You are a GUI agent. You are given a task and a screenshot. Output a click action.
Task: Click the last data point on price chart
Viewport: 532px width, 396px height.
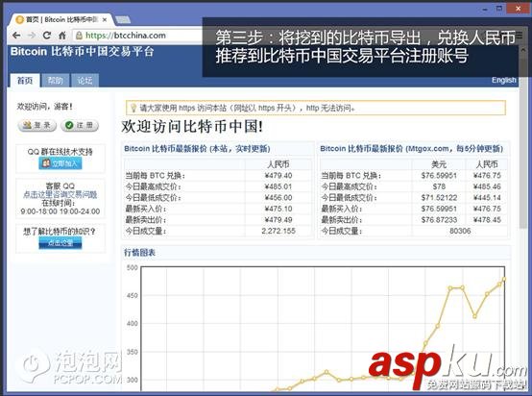coord(504,279)
